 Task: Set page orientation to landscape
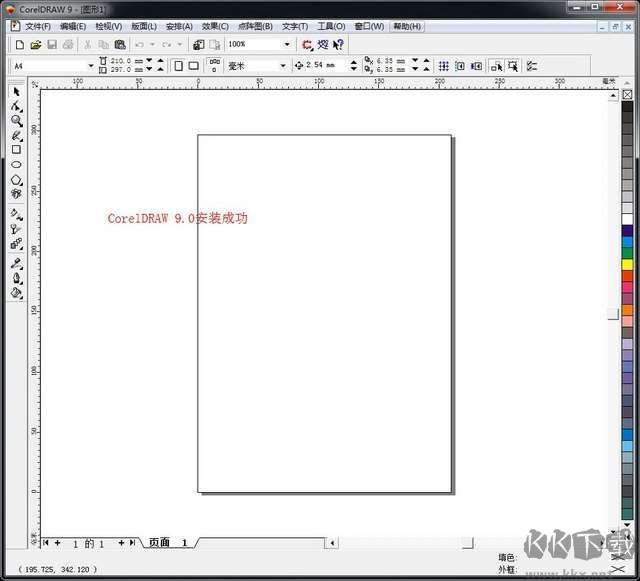tap(193, 66)
